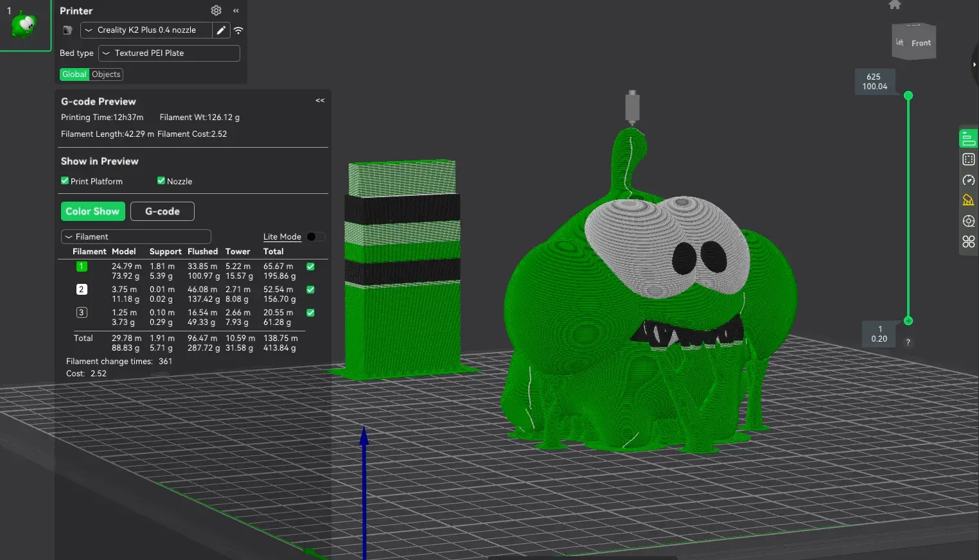This screenshot has height=560, width=979.
Task: Click the Support column header
Action: [x=165, y=252]
